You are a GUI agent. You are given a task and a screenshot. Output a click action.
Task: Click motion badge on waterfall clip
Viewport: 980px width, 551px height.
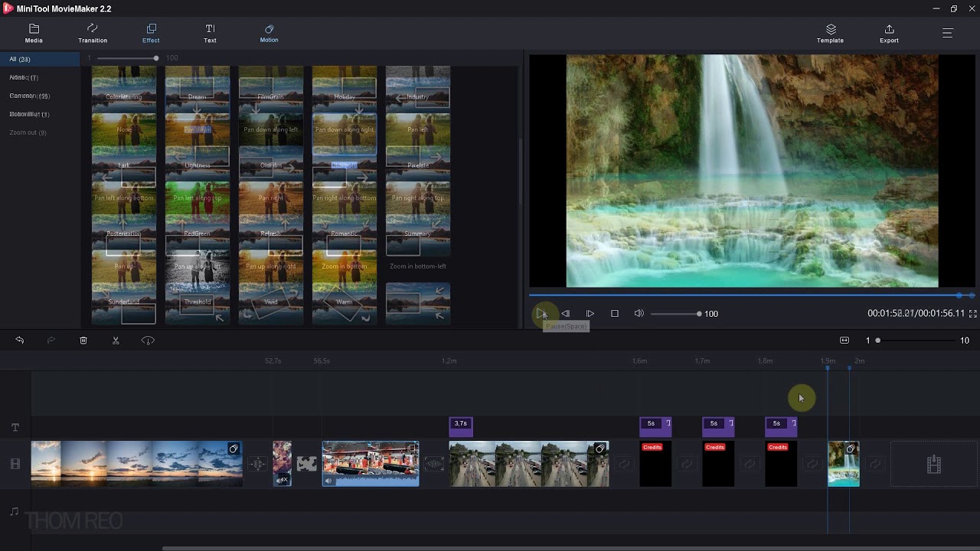tap(850, 449)
